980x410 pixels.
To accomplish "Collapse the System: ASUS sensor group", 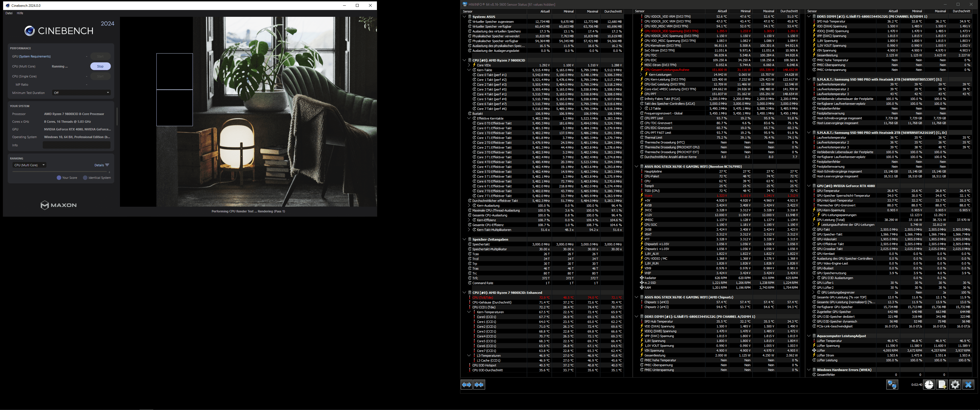I will 464,17.
